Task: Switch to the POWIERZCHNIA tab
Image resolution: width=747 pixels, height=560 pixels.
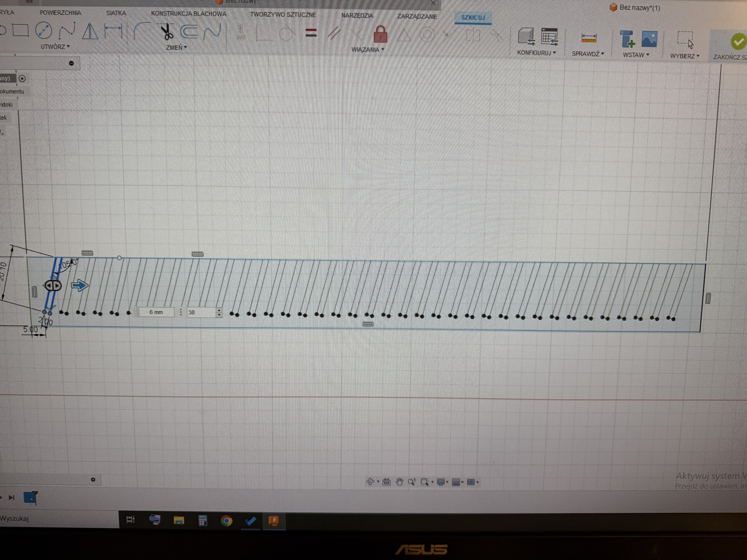Action: point(60,13)
